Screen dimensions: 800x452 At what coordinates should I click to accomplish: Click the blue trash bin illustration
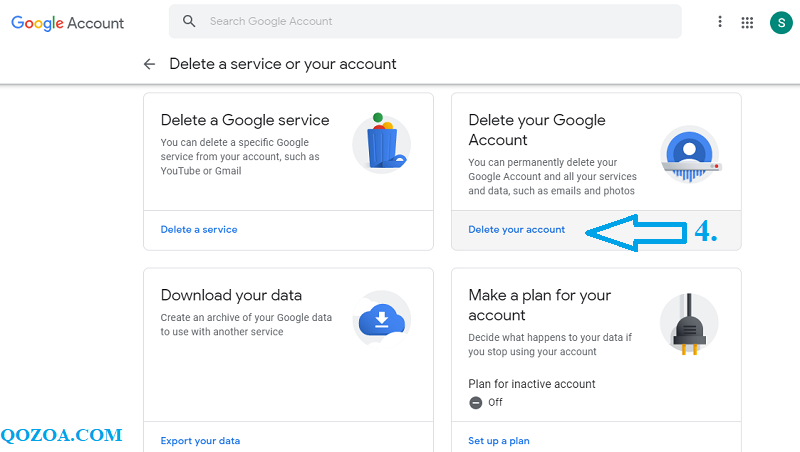tap(382, 143)
